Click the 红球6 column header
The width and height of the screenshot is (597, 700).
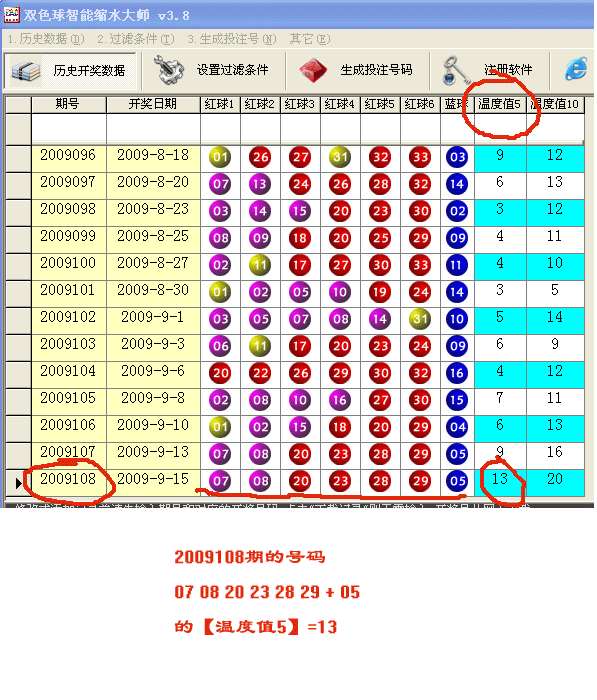420,105
